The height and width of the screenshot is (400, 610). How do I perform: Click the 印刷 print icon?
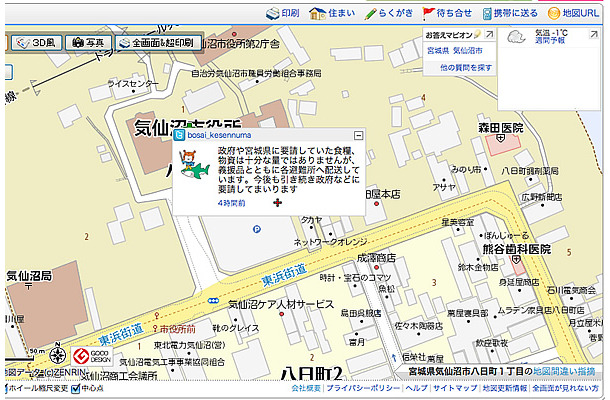(273, 14)
